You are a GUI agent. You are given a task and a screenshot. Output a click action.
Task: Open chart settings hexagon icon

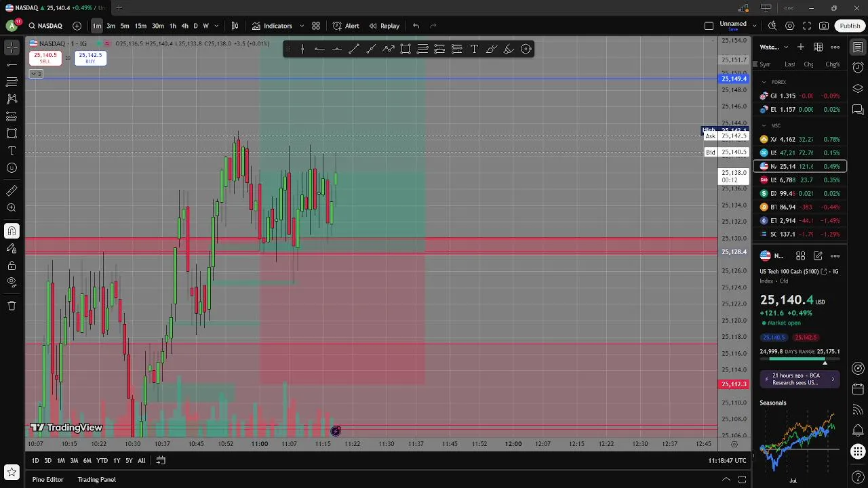click(790, 26)
